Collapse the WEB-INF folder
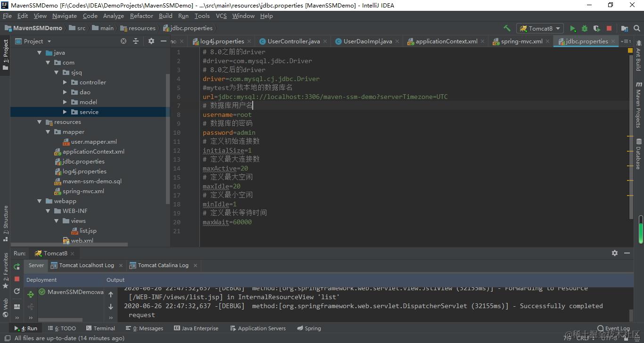This screenshot has width=644, height=343. pos(48,211)
